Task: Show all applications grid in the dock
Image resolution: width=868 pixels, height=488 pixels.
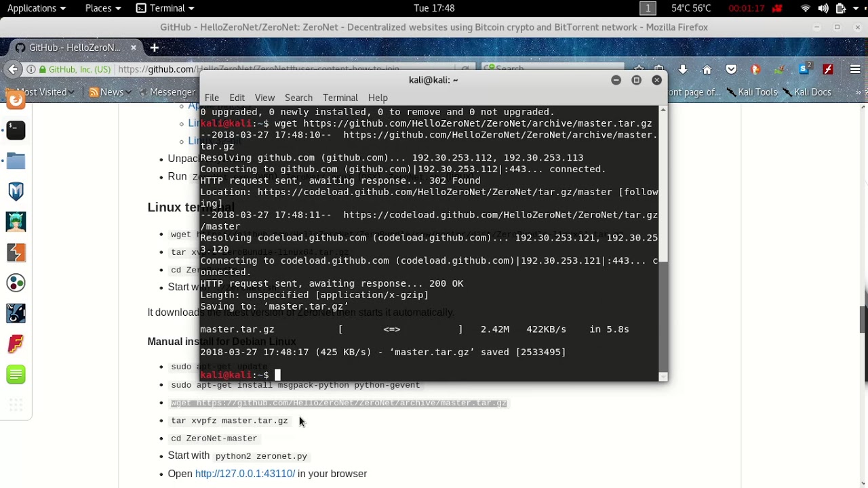Action: (16, 405)
